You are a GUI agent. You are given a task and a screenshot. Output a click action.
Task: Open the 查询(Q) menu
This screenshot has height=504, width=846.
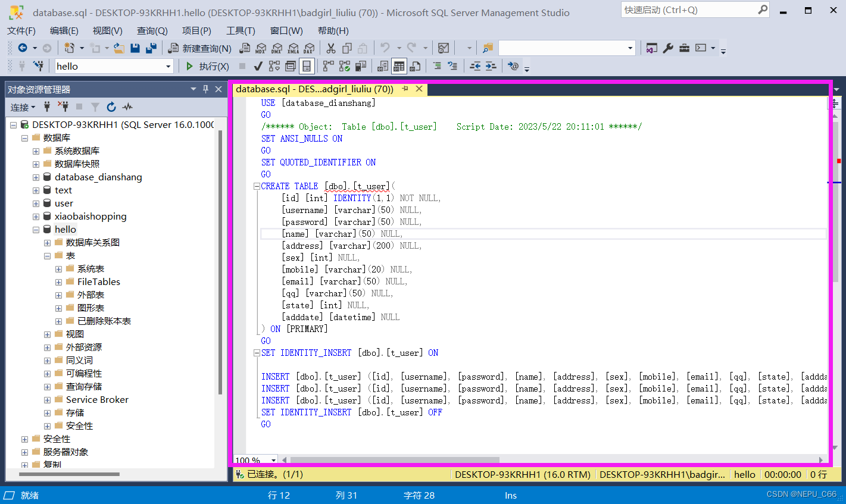click(x=152, y=30)
